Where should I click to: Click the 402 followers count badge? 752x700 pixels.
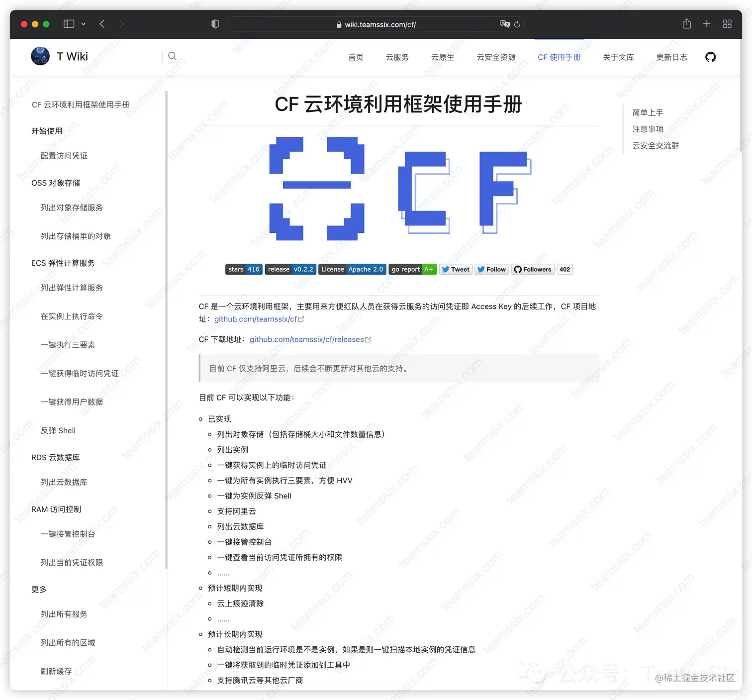564,269
